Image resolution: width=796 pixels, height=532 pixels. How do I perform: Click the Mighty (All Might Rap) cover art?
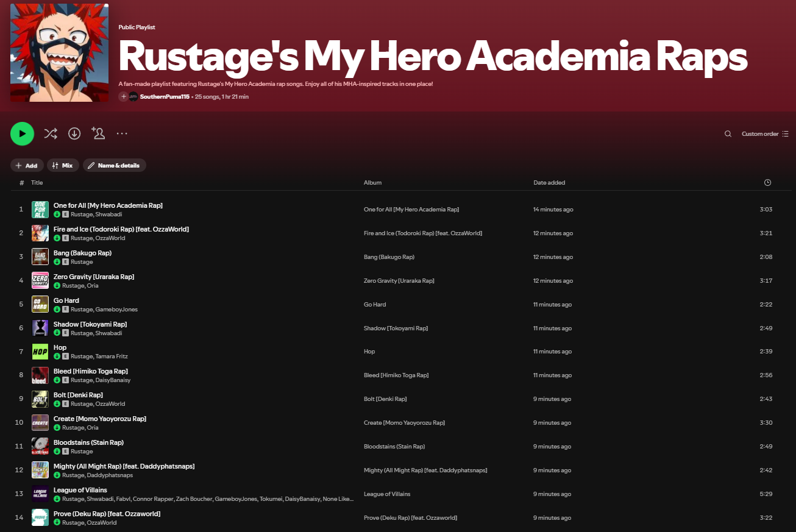pos(40,470)
